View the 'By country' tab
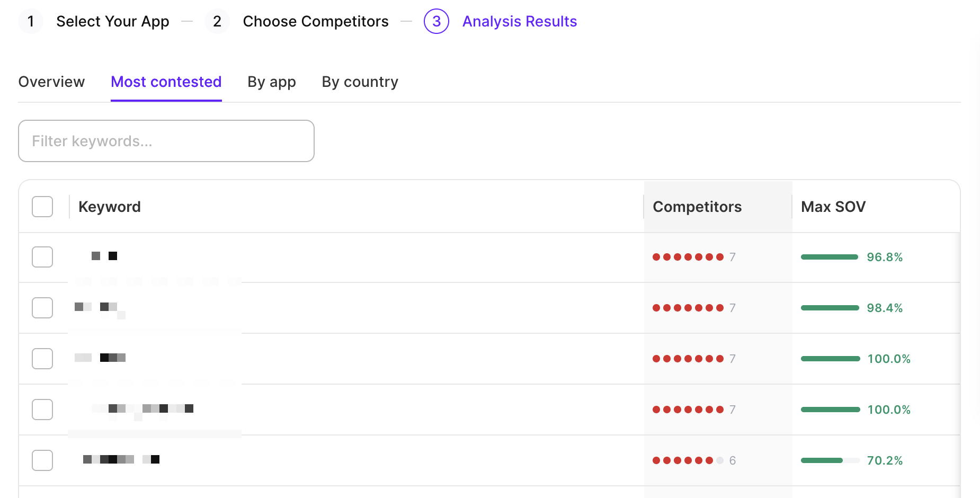This screenshot has height=498, width=980. point(360,82)
